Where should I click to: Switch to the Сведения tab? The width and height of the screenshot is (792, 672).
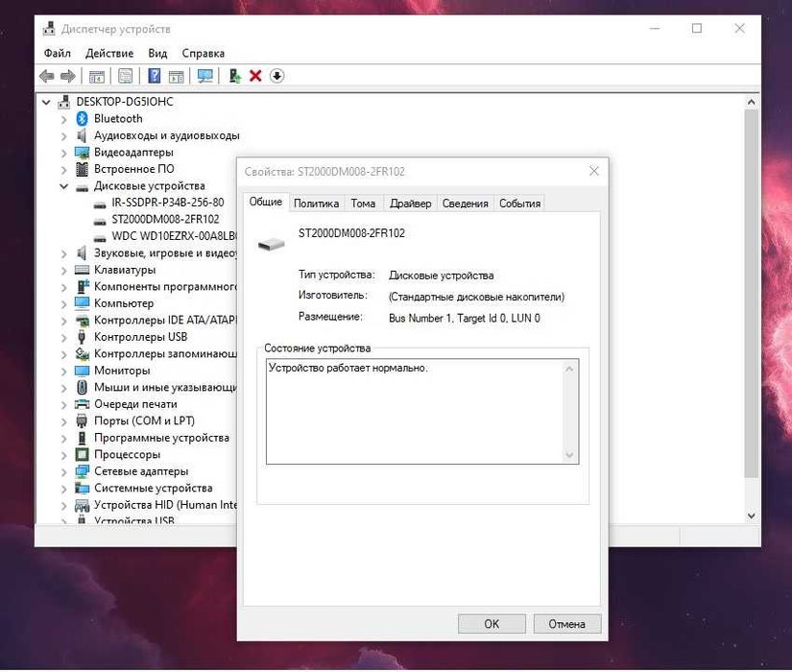tap(466, 204)
